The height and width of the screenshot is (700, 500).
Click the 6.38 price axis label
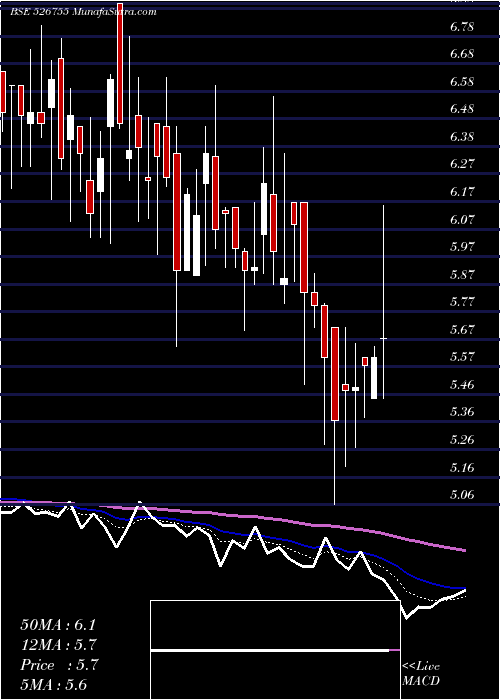(462, 137)
